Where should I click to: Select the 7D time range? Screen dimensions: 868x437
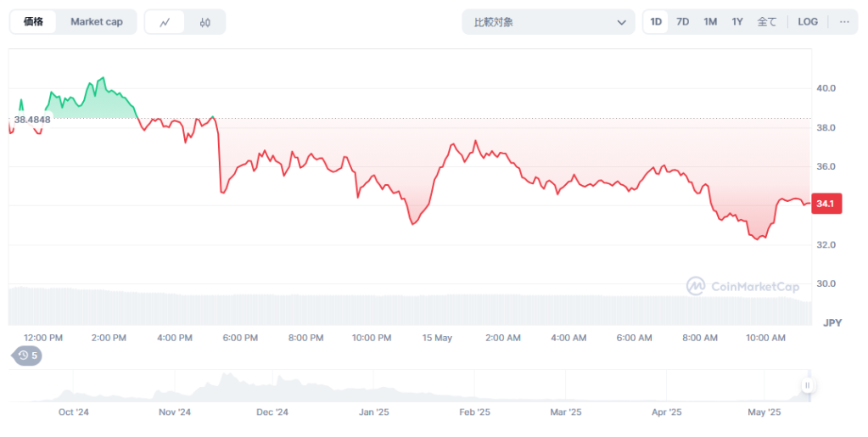(682, 22)
